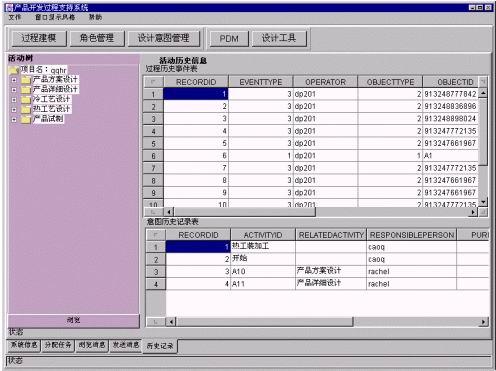Click the project root folder icon qqhr
This screenshot has width=496, height=371.
[14, 70]
